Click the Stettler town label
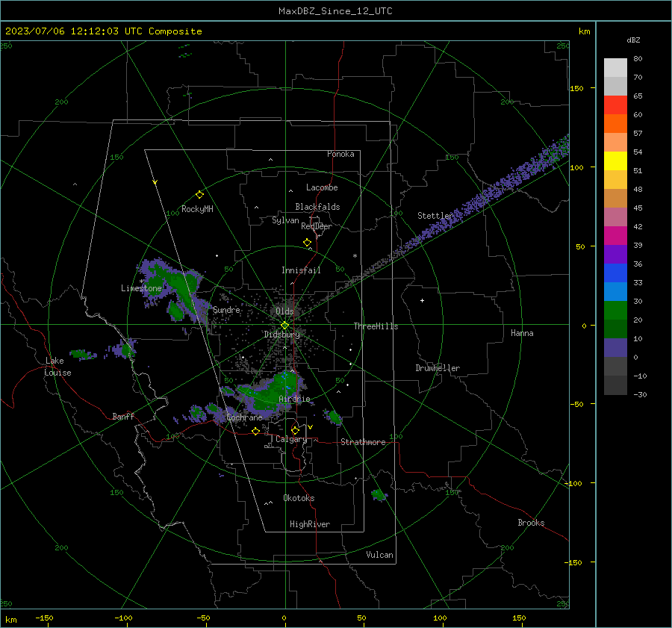The image size is (672, 628). (x=435, y=216)
